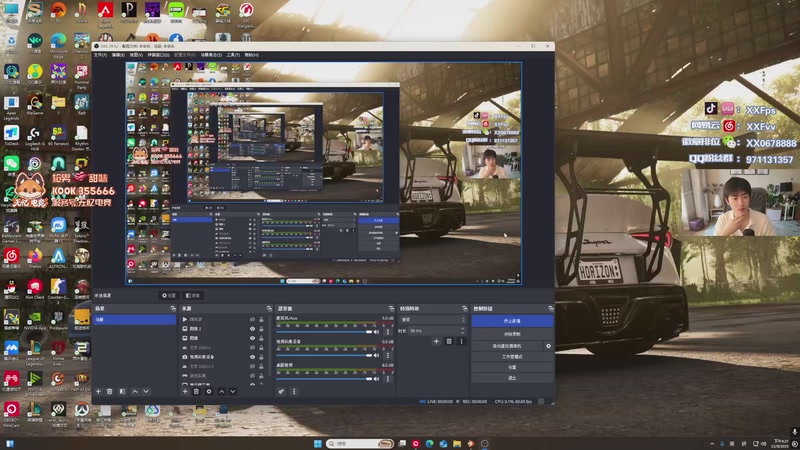This screenshot has height=450, width=800.
Task: Adjust the 麦克风/Aux volume slider
Action: pyautogui.click(x=324, y=332)
